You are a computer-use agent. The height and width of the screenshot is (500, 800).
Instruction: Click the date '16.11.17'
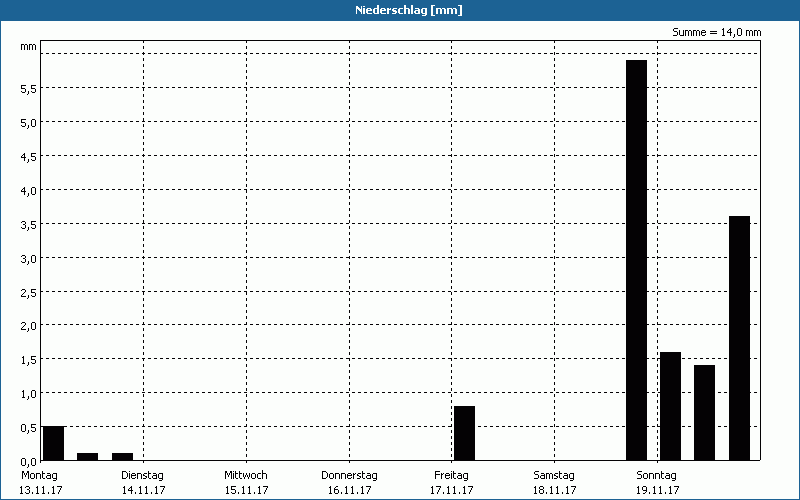pyautogui.click(x=349, y=491)
